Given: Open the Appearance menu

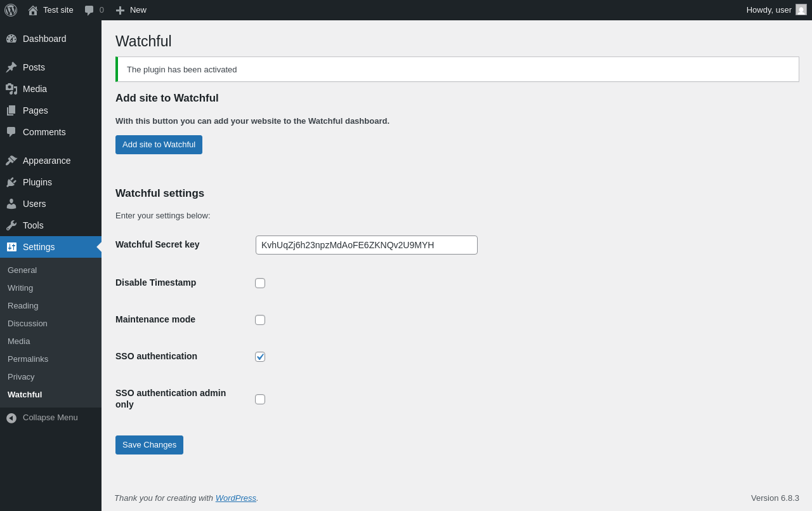Looking at the screenshot, I should (x=46, y=161).
